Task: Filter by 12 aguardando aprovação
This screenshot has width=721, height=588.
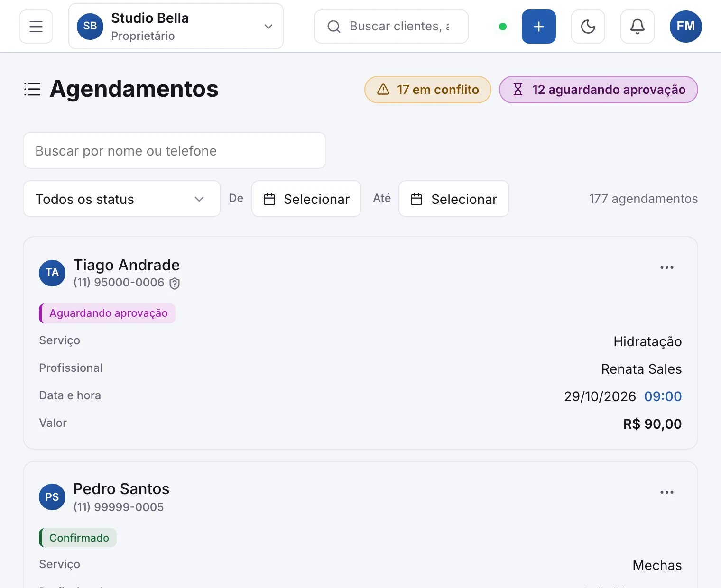Action: point(599,90)
